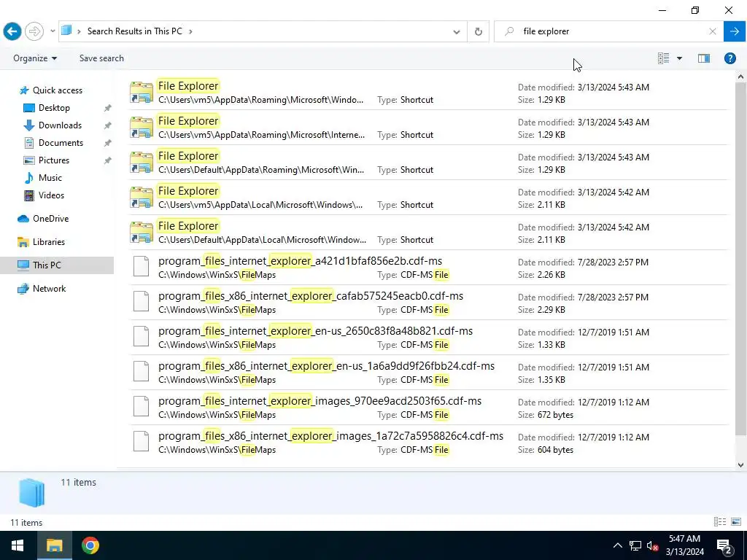This screenshot has width=747, height=560.
Task: Select This PC in the navigation pane
Action: (x=57, y=265)
